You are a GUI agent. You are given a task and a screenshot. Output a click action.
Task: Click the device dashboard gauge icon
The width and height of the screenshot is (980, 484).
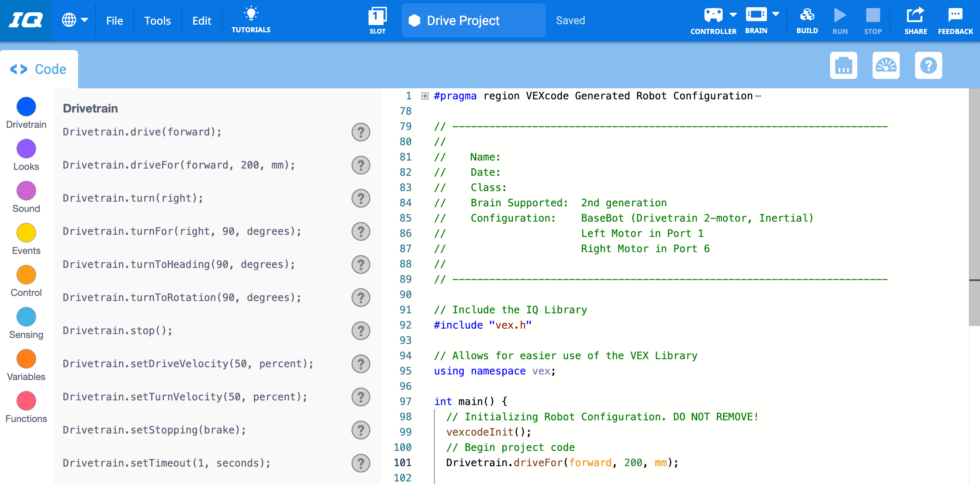[886, 65]
